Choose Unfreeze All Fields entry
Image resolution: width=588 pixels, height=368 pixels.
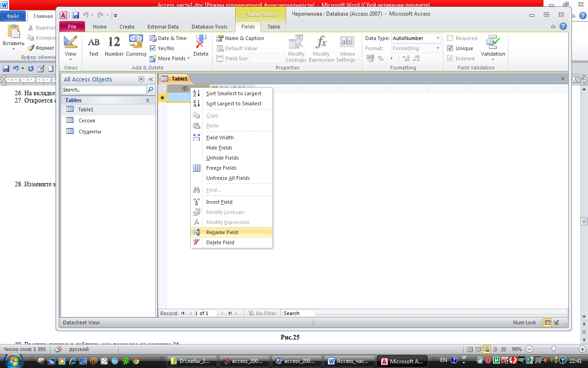click(232, 178)
